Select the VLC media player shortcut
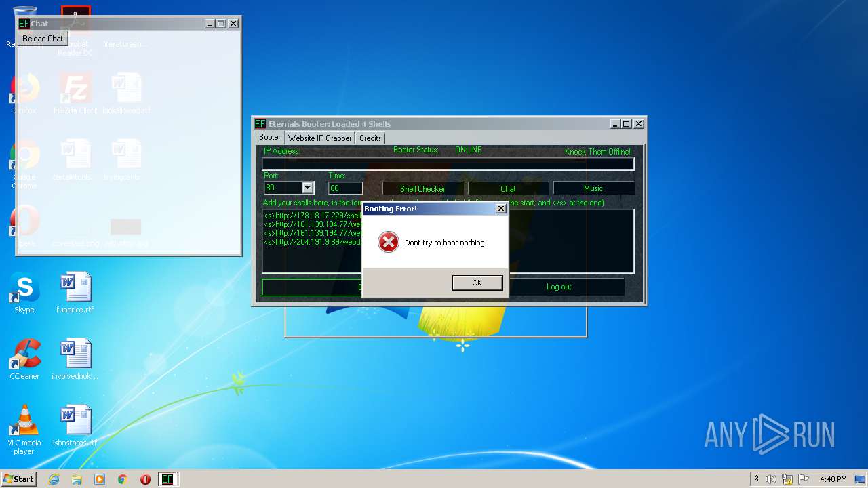The width and height of the screenshot is (868, 488). tap(24, 430)
